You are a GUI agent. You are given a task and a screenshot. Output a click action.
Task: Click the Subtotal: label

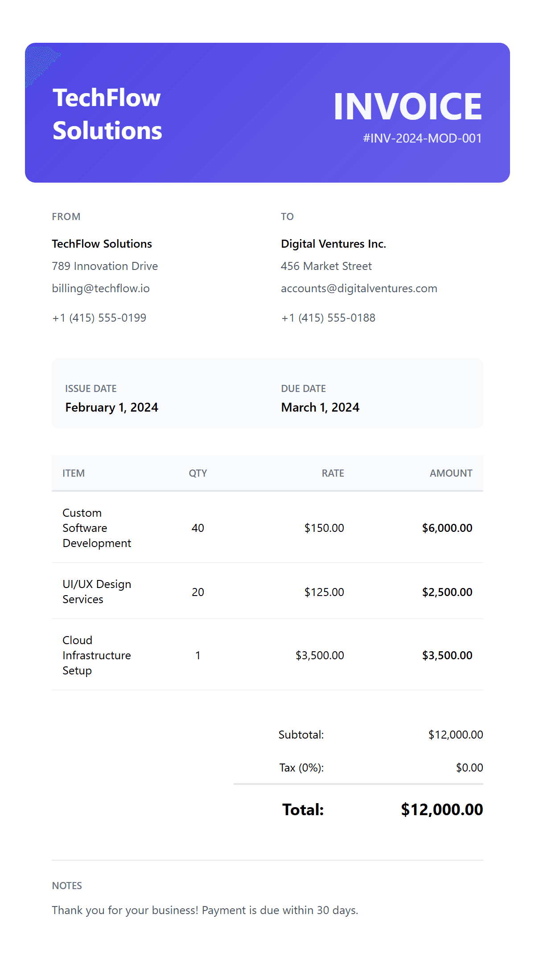[301, 735]
